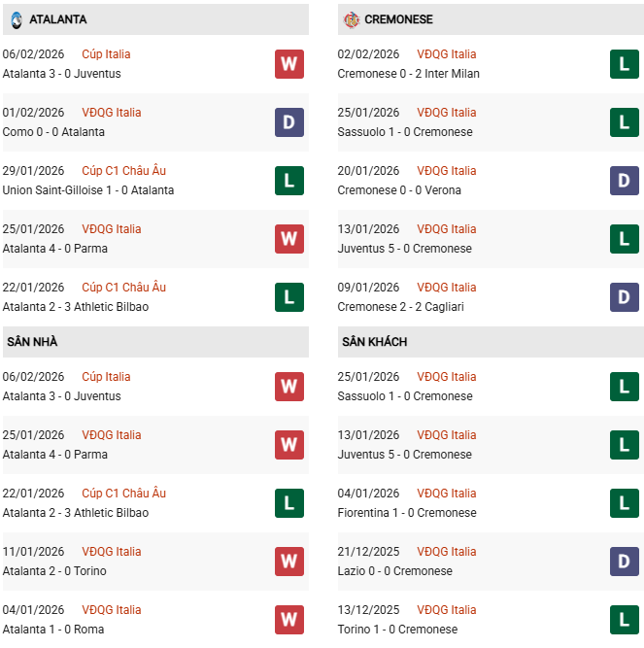Click D badge beside Cremonese 2 - 2 Cagliari

tap(624, 297)
